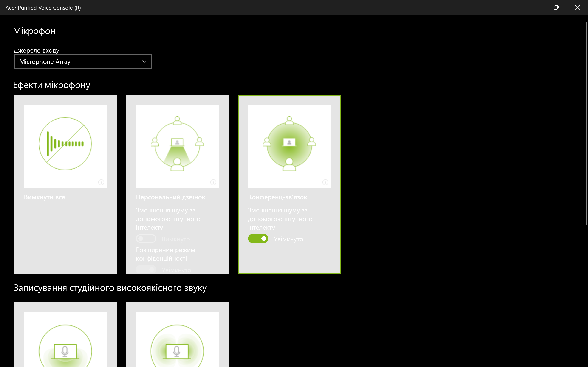The width and height of the screenshot is (588, 367).
Task: Open the Microphone Array input source dropdown
Action: [83, 62]
